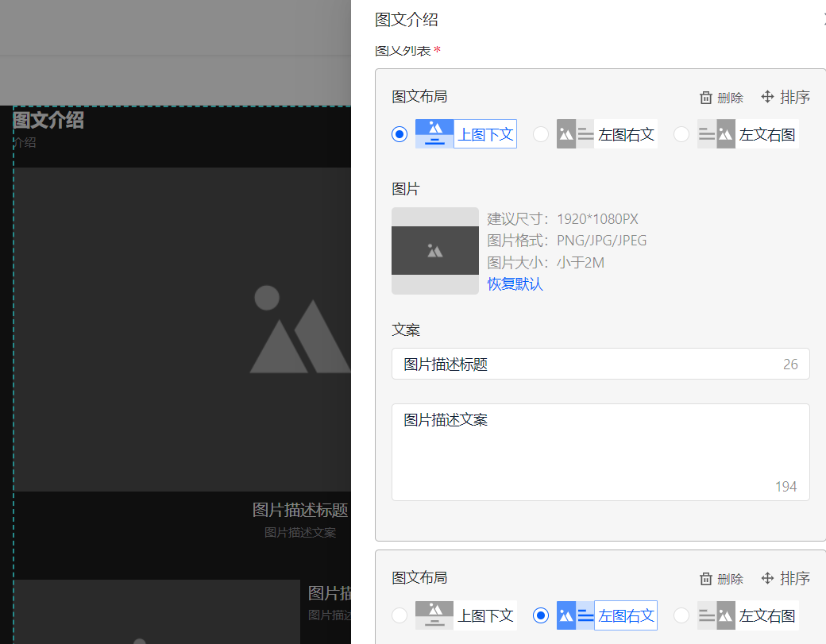Screen dimensions: 826x644
Task: Click the image upload placeholder thumbnail
Action: (x=434, y=251)
